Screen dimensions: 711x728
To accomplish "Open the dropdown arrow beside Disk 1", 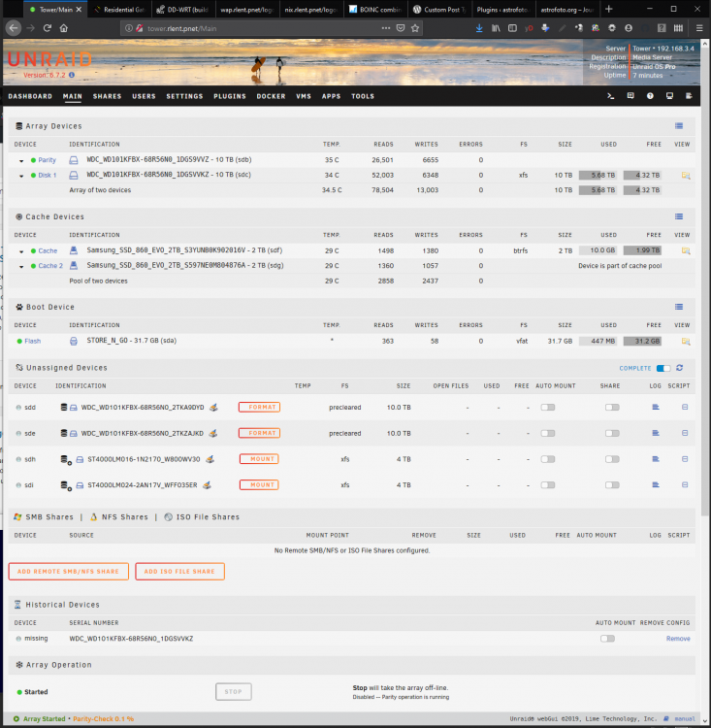I will 21,176.
